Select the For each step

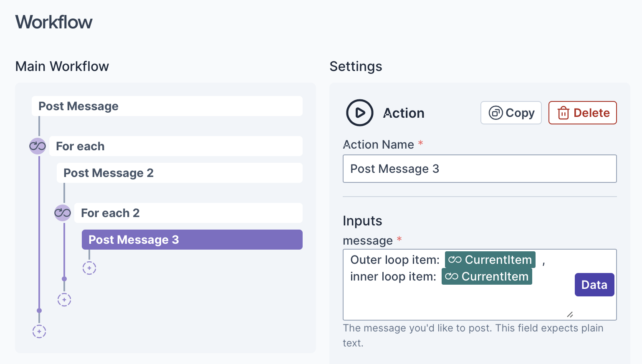coord(175,146)
